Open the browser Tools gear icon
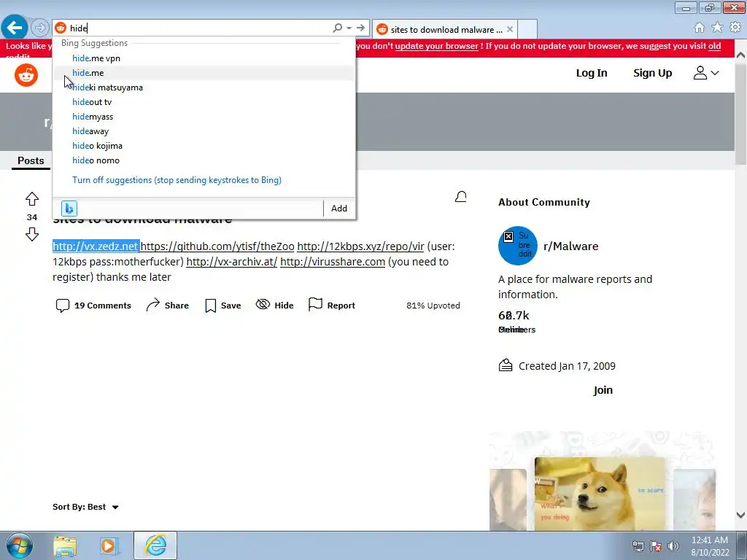 click(735, 28)
